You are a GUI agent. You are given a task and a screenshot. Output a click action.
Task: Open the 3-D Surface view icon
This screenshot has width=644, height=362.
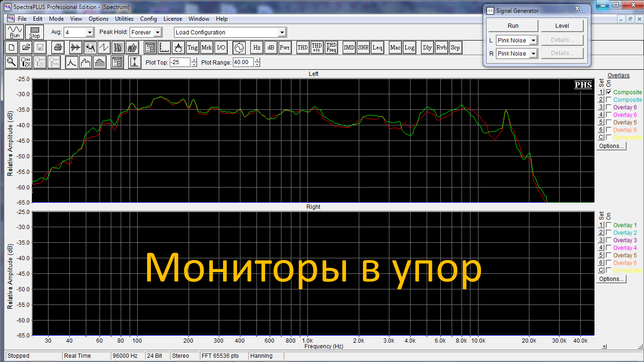pos(132,48)
